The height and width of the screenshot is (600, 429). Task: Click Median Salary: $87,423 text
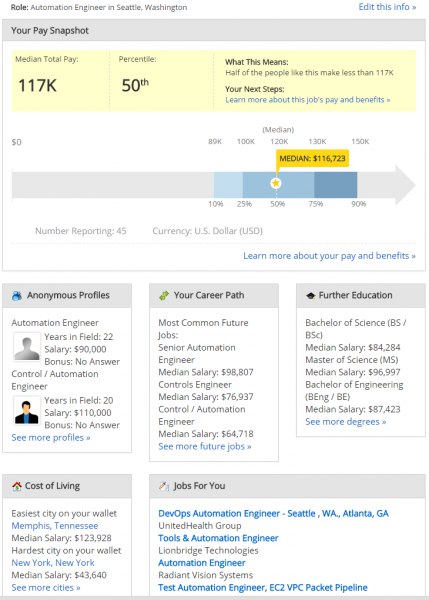pos(353,409)
